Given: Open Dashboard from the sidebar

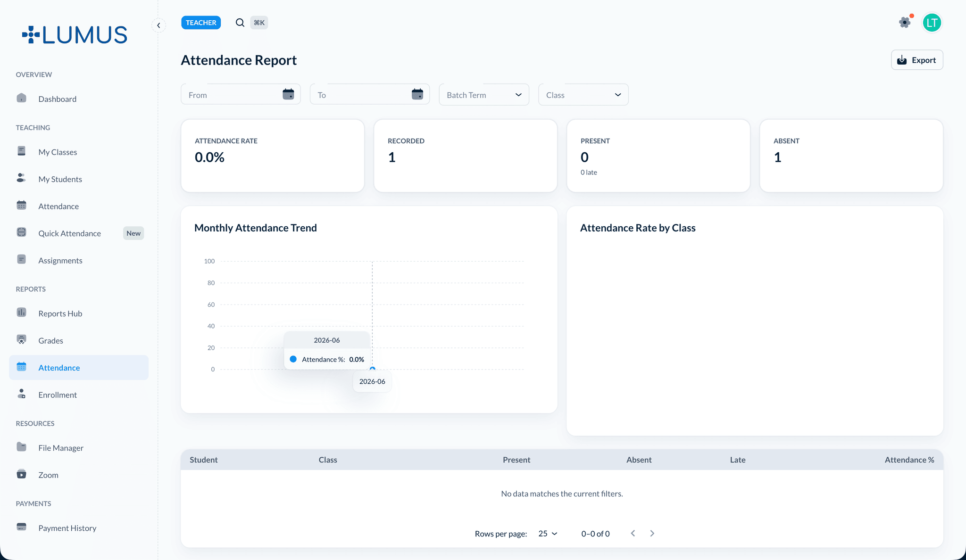Looking at the screenshot, I should pyautogui.click(x=79, y=99).
